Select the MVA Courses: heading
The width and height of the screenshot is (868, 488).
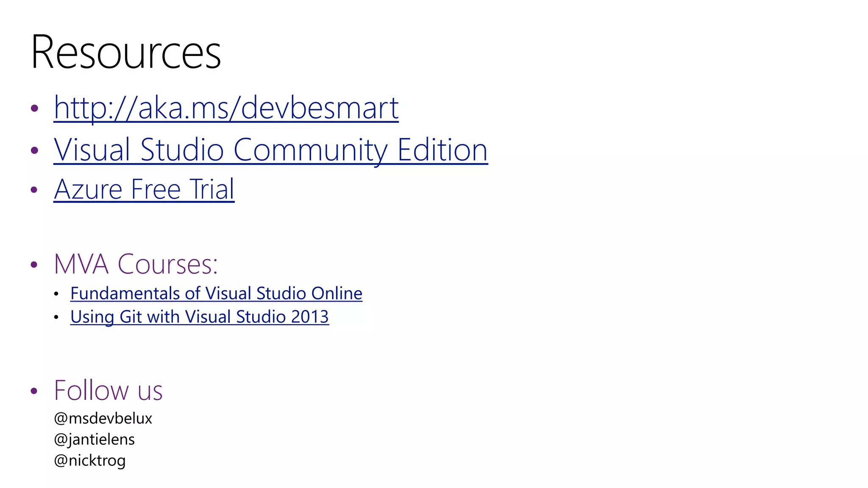[x=136, y=264]
